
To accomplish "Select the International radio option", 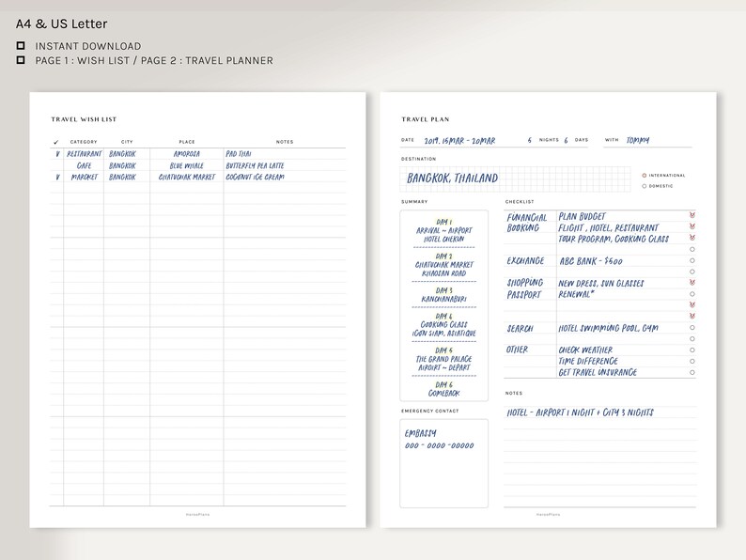I will (645, 176).
